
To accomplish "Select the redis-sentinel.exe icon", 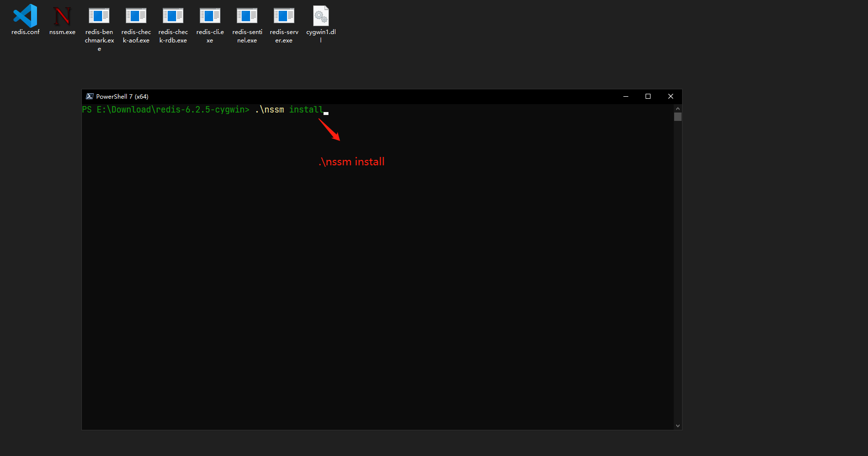I will [x=247, y=16].
